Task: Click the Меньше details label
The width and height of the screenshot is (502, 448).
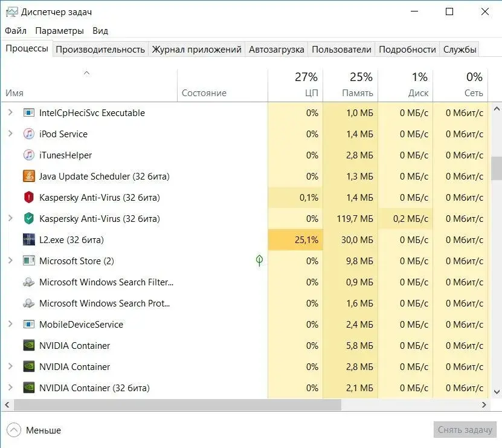Action: click(43, 430)
